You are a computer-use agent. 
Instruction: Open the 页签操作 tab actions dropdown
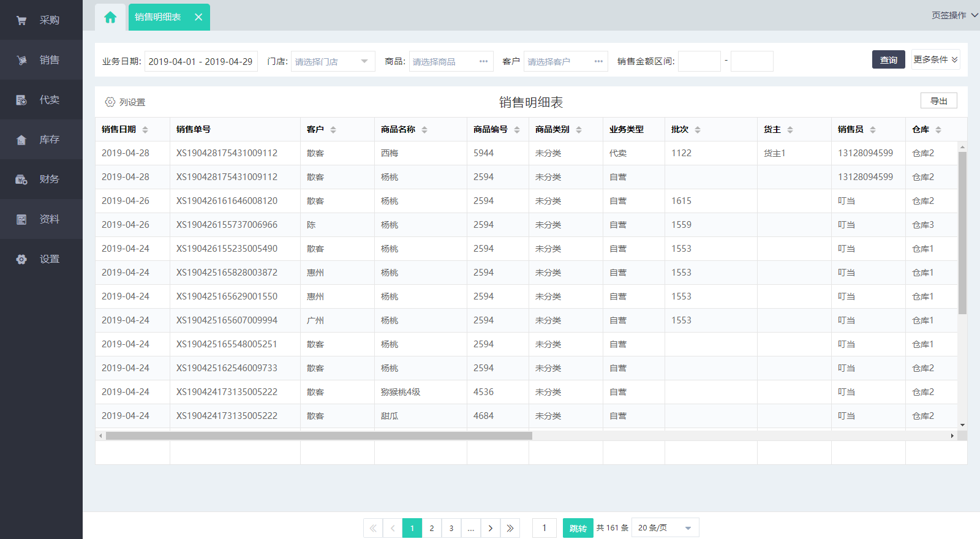tap(955, 15)
